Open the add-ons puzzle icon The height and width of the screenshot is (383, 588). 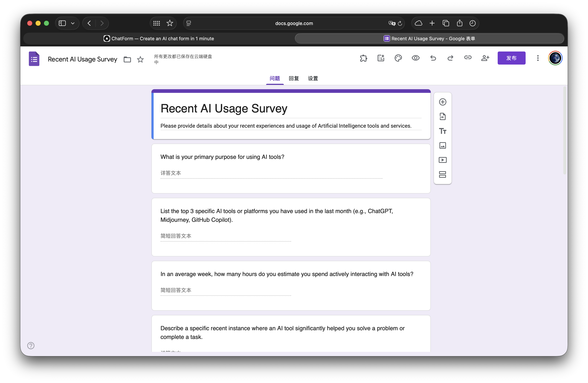(363, 58)
